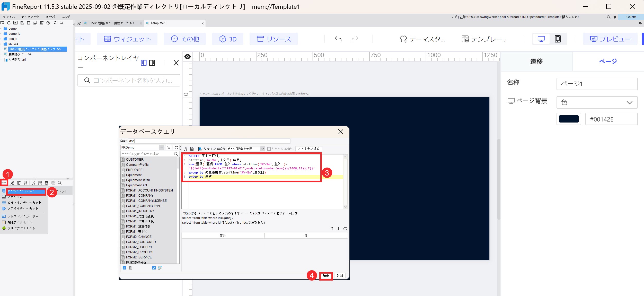Enable the キャッシュ有効 checkbox
The height and width of the screenshot is (296, 644).
(x=269, y=149)
